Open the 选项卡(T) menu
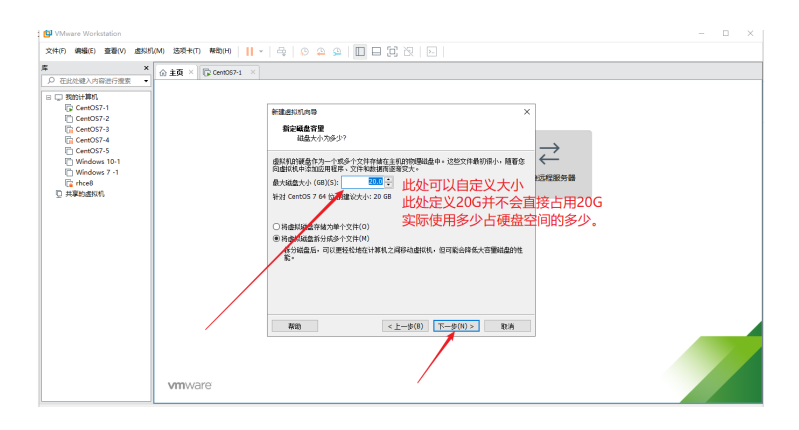Image resolution: width=799 pixels, height=430 pixels. [187, 51]
